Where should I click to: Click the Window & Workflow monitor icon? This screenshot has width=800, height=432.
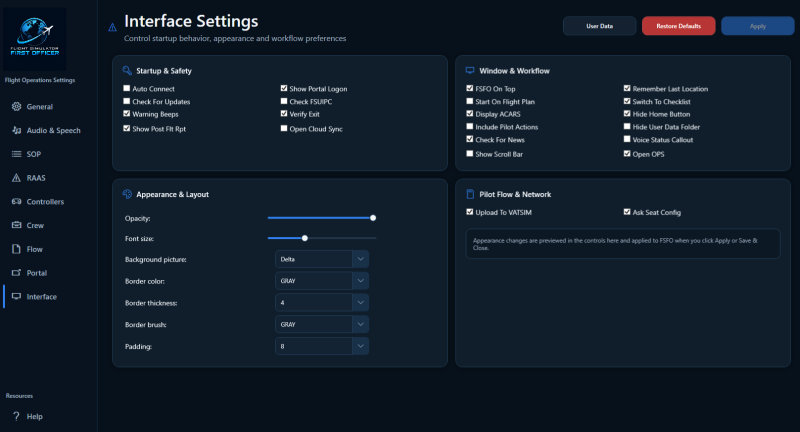[x=470, y=70]
